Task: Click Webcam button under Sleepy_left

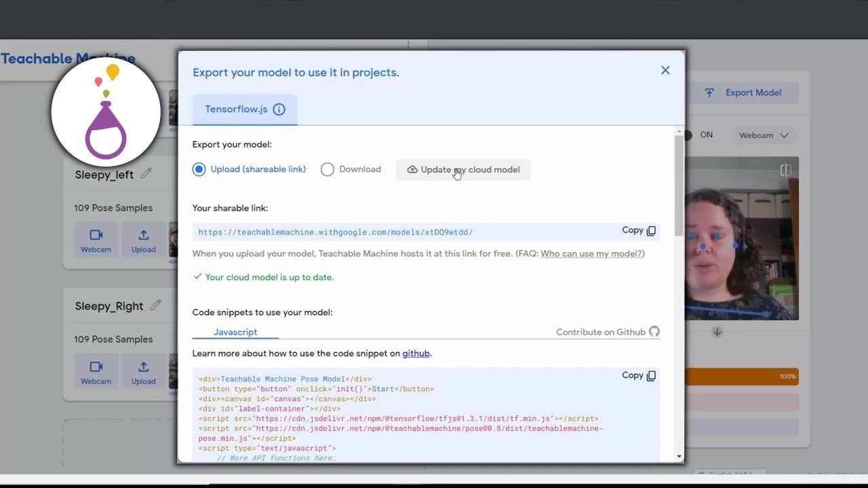Action: click(x=96, y=241)
